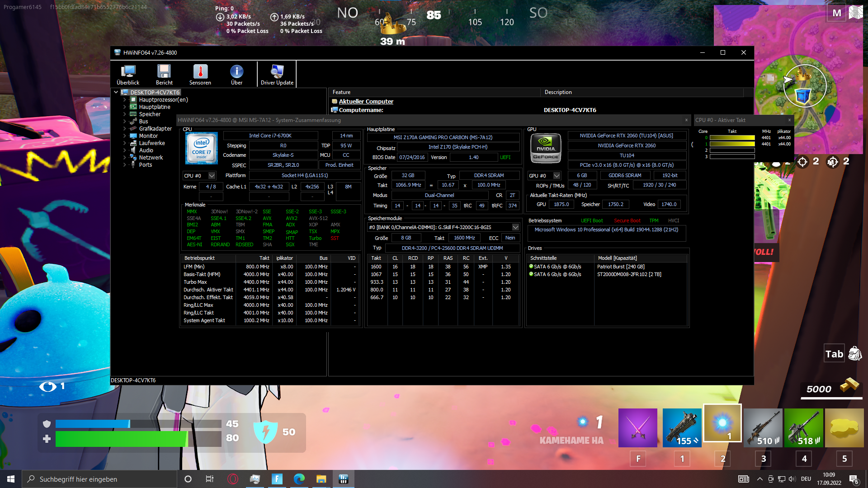
Task: Select the ST2000DM008-2FR102 [2 TB] drive
Action: click(x=629, y=274)
